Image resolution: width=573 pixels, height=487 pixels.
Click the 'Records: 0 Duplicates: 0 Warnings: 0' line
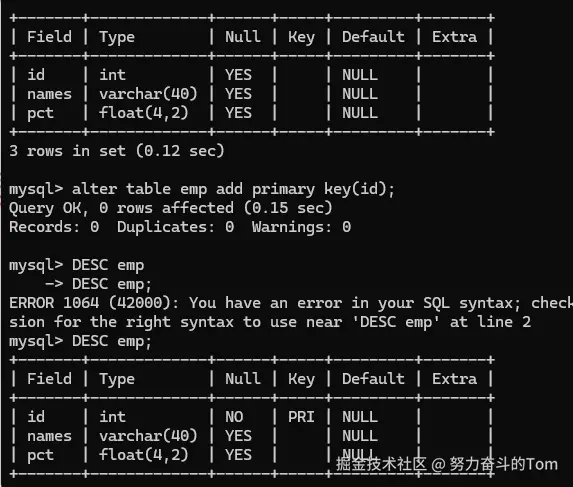coord(180,227)
